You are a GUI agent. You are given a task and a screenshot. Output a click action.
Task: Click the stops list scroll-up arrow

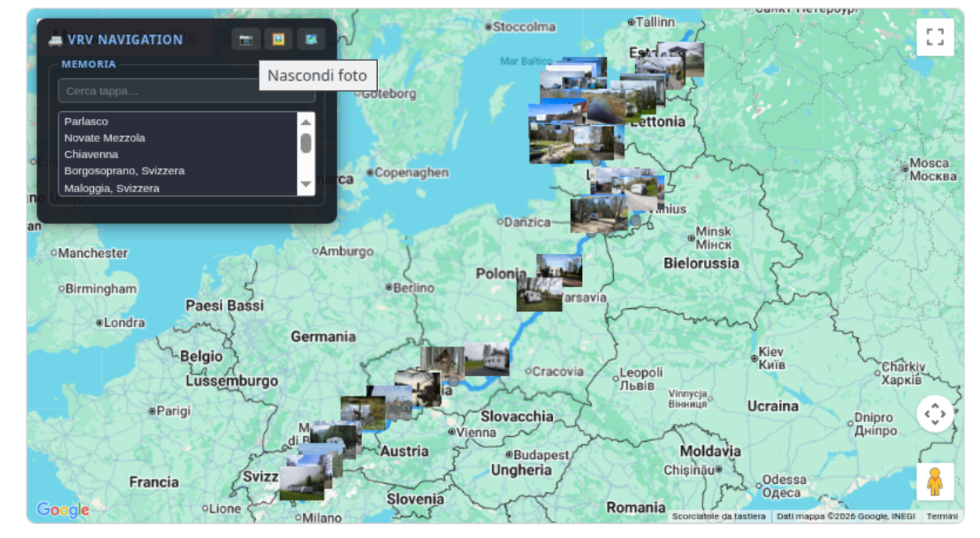point(306,121)
